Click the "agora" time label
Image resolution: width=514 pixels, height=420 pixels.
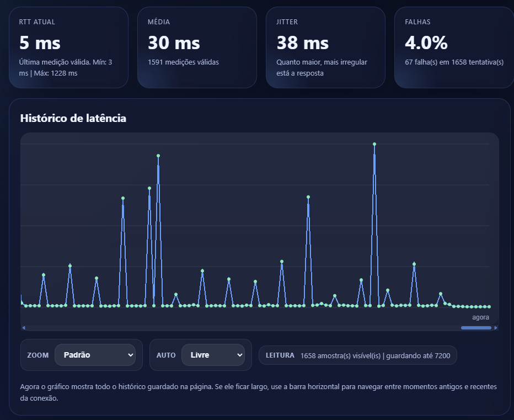tap(480, 317)
